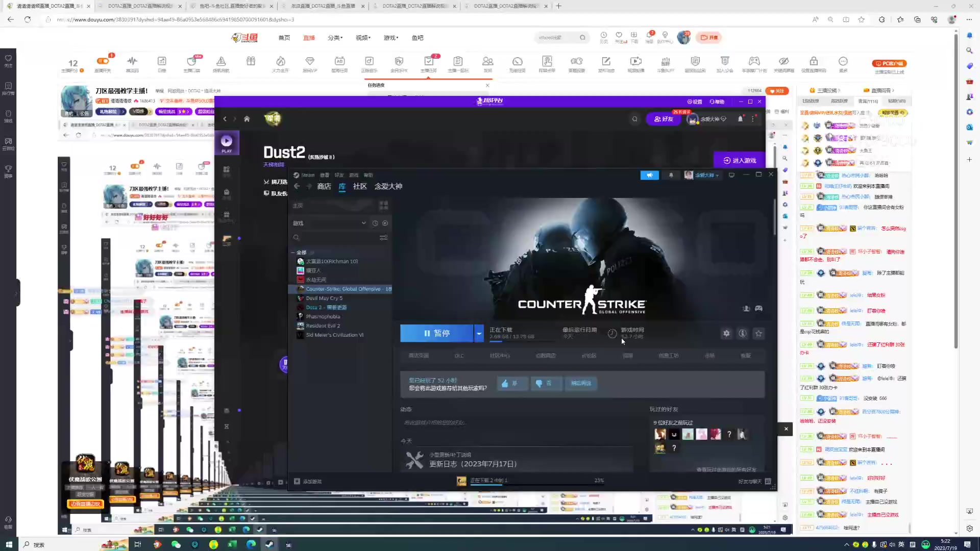This screenshot has width=980, height=551.
Task: Click the Douyu logo
Action: pos(244,38)
